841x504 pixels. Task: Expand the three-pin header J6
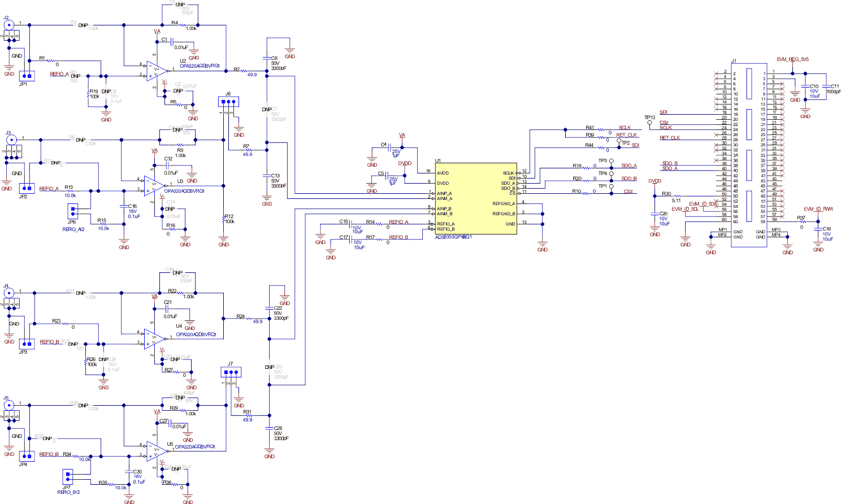pyautogui.click(x=228, y=102)
